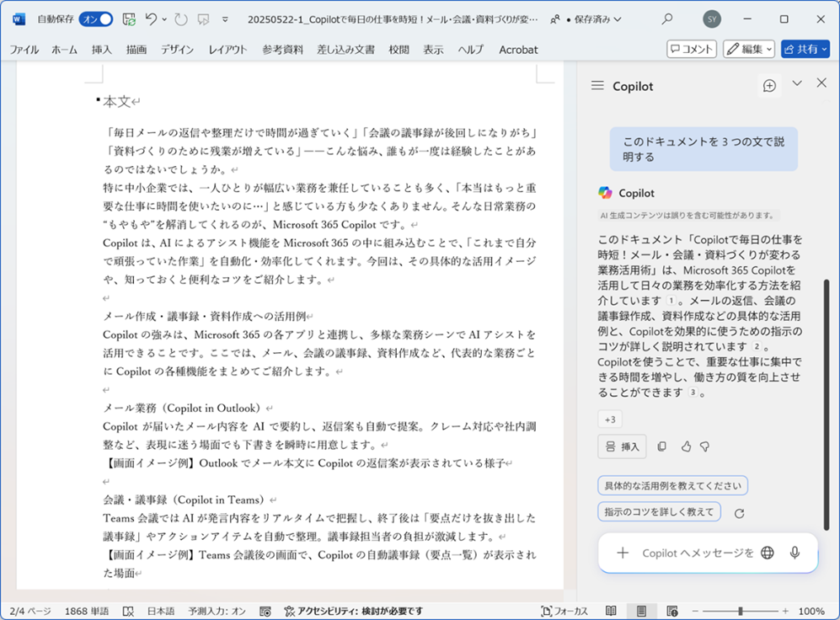Image resolution: width=840 pixels, height=620 pixels.
Task: Click the quick access icon after Redo
Action: [x=203, y=19]
